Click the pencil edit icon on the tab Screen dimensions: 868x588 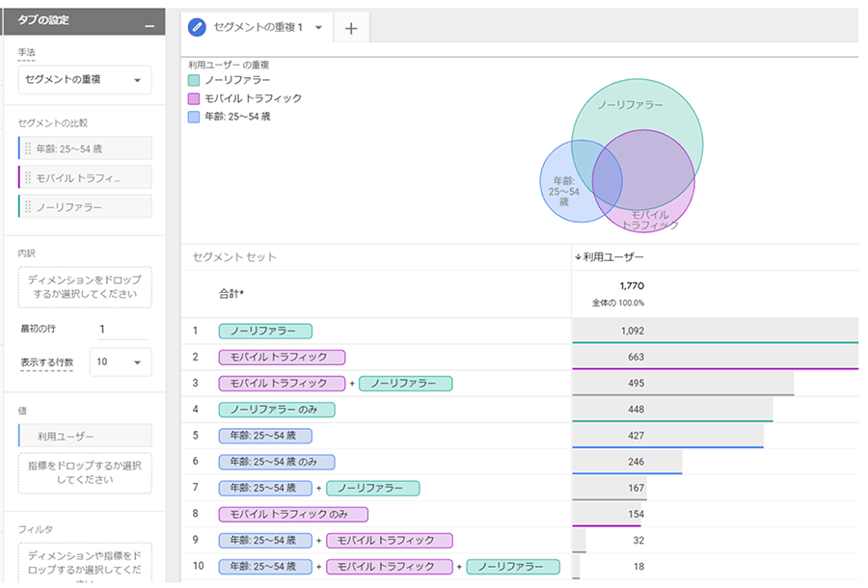(198, 28)
